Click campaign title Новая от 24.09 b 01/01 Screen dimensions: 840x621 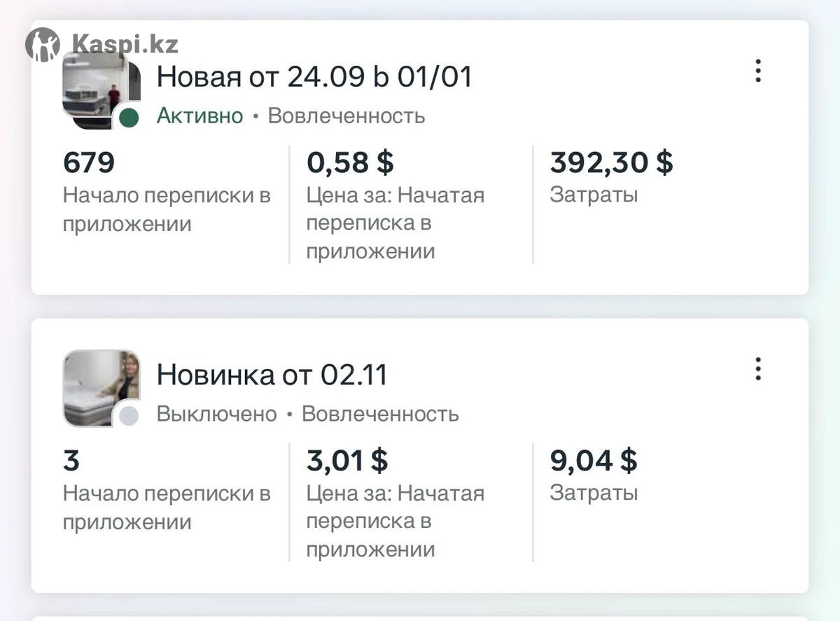tap(314, 76)
